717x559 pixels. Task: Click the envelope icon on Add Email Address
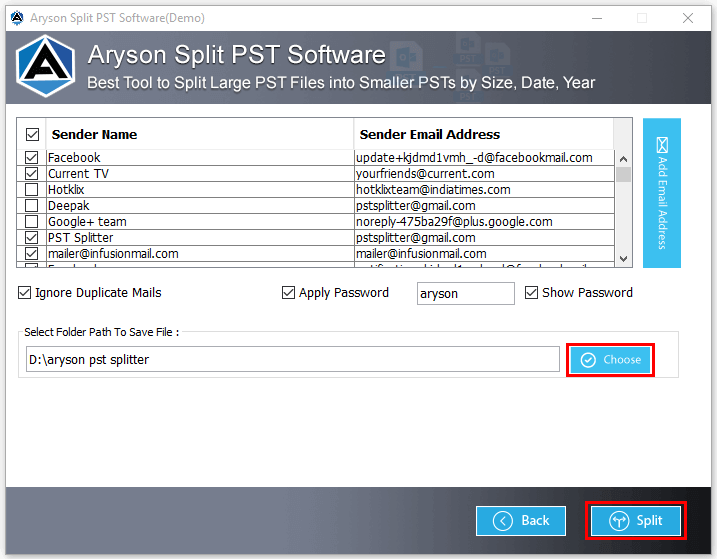662,145
